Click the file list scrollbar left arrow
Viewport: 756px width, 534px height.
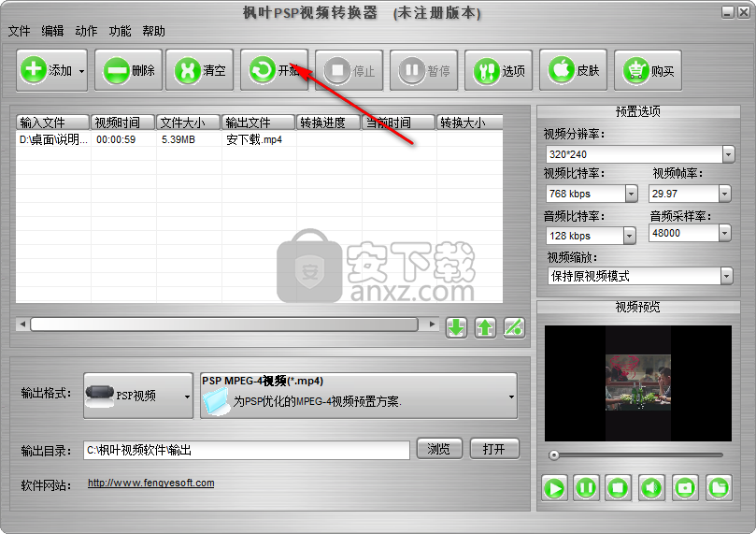coord(22,325)
